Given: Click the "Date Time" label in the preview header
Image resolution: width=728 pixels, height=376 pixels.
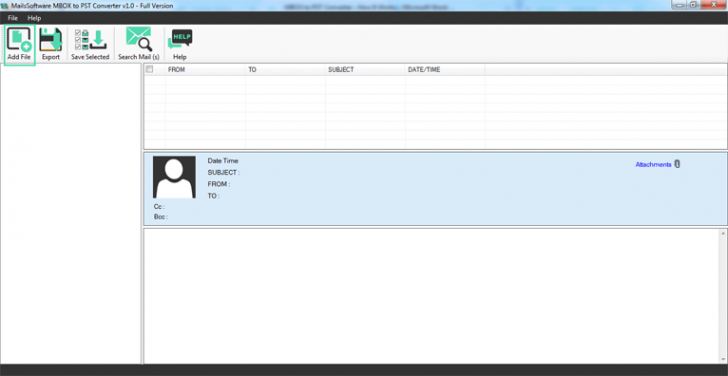Looking at the screenshot, I should [x=223, y=161].
